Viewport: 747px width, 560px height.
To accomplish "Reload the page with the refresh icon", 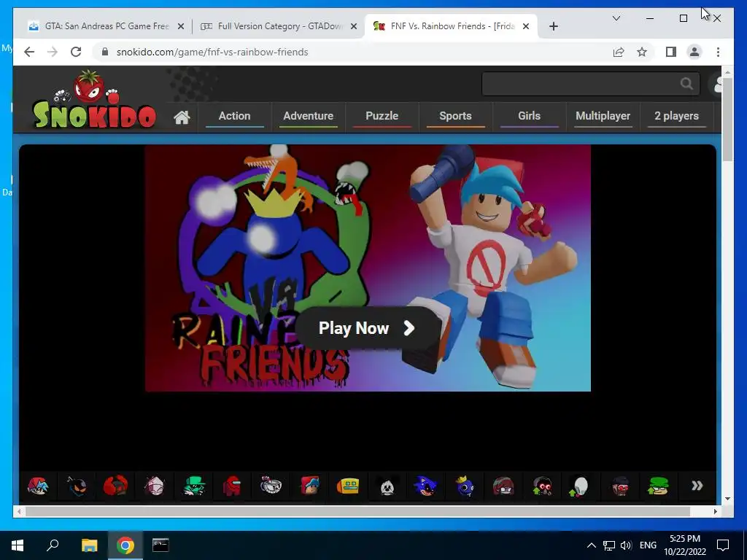I will [x=76, y=52].
